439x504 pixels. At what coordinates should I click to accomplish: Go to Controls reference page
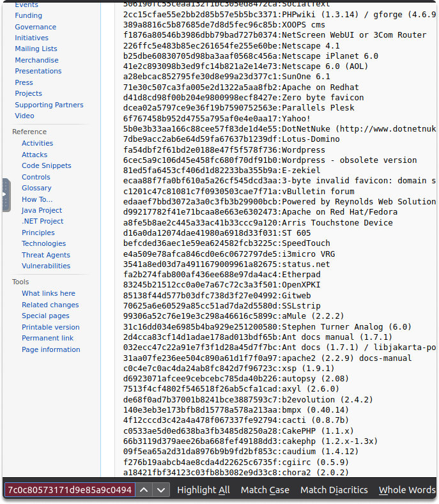coord(36,177)
